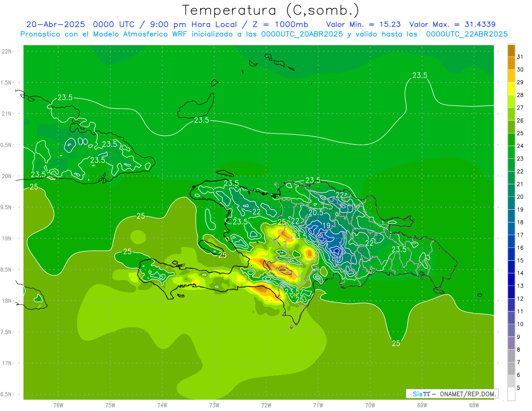532x411 pixels.
Task: Pick the legend swatch between 16 and 17
Action: pyautogui.click(x=511, y=241)
